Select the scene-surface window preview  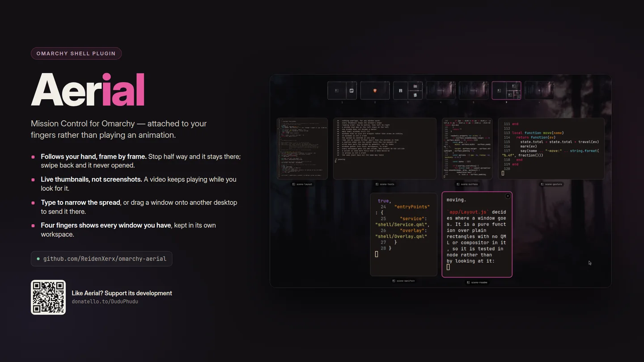467,148
